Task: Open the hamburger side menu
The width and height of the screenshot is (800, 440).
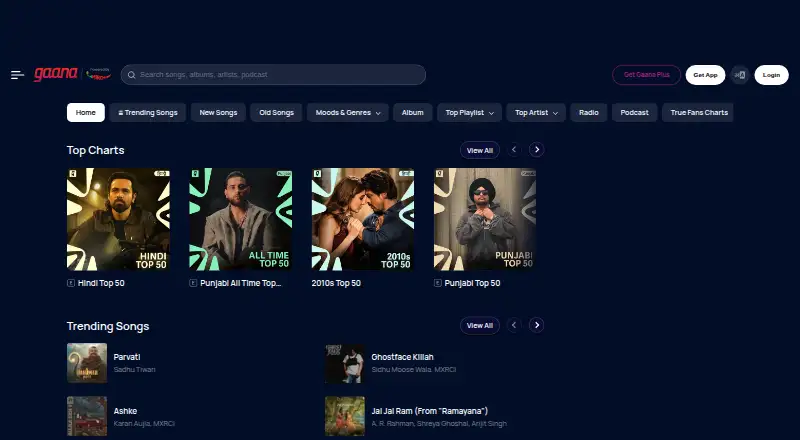Action: [17, 75]
